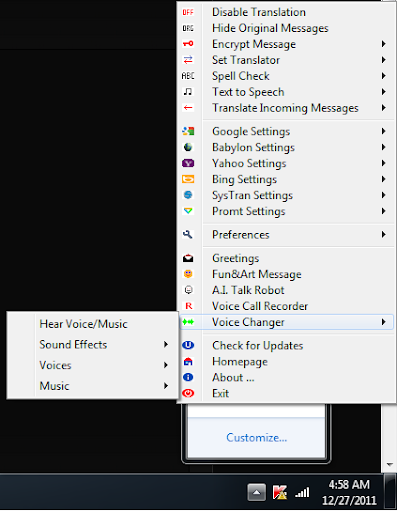Select Voice Changer menu entry

(x=286, y=322)
